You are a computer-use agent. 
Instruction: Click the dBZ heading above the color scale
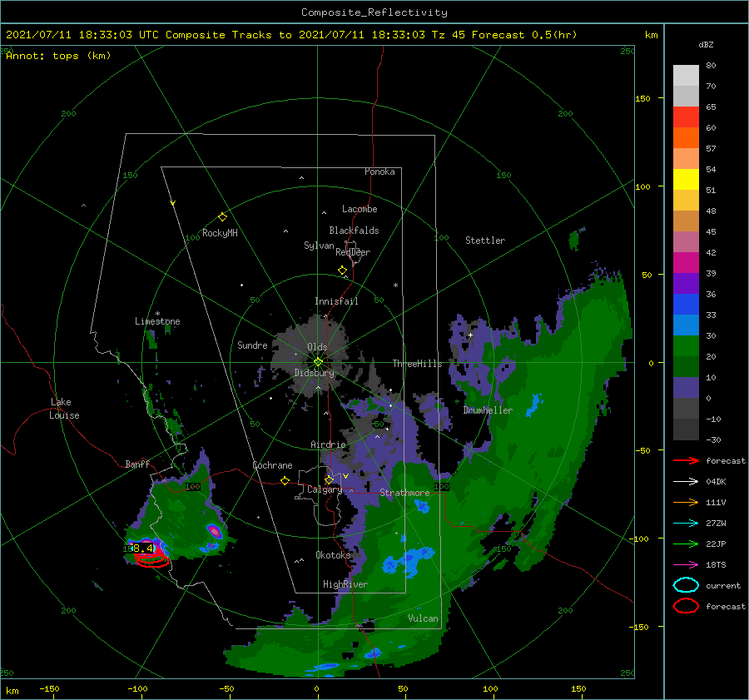[x=706, y=44]
